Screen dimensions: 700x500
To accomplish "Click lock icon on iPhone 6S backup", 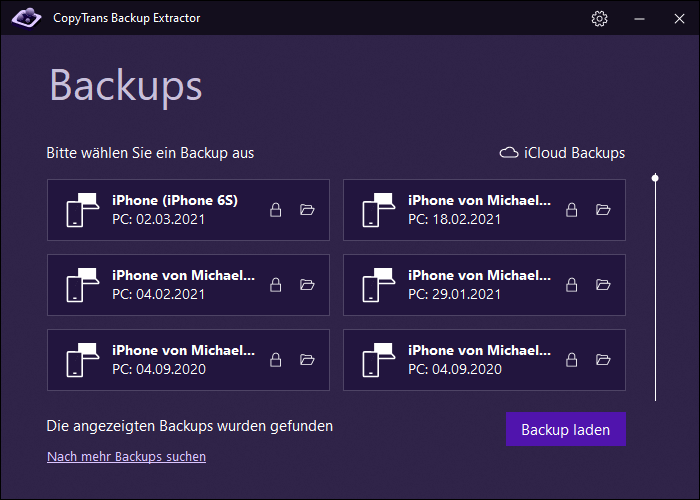I will (276, 210).
